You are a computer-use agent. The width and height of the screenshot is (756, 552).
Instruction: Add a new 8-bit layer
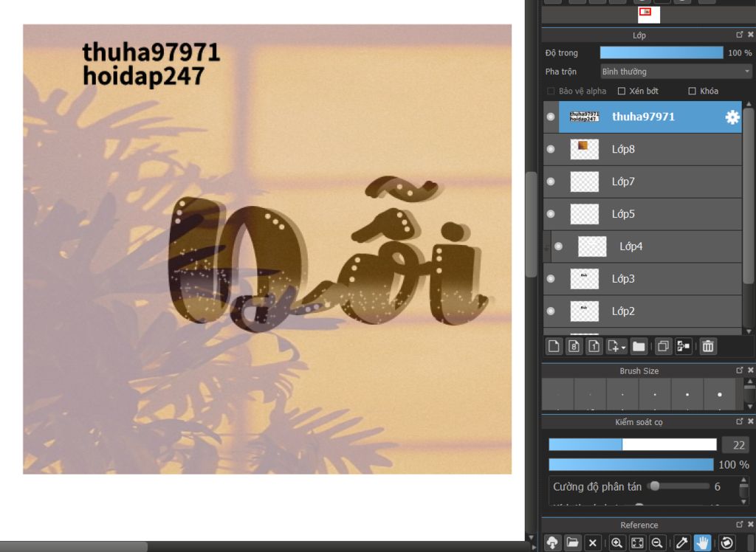[x=574, y=346]
